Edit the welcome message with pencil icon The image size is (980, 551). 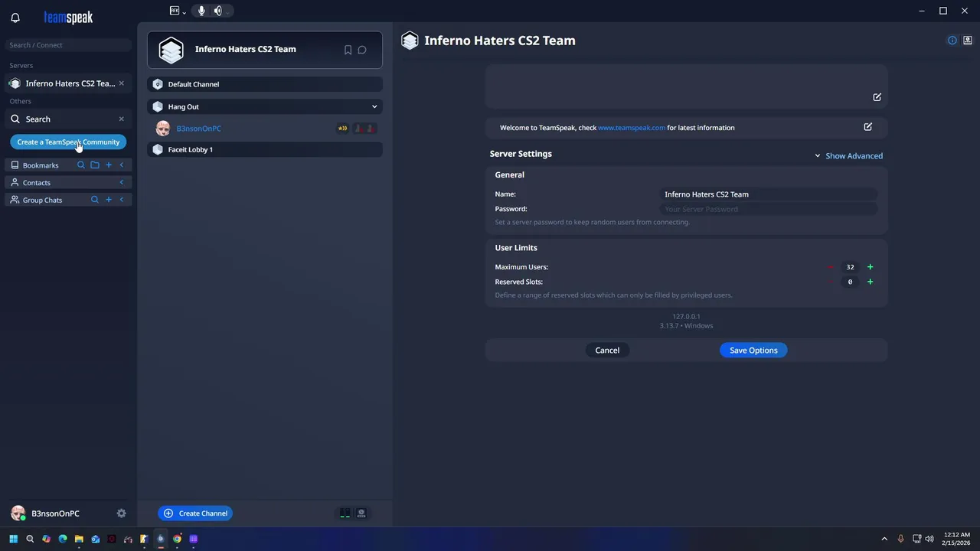868,127
